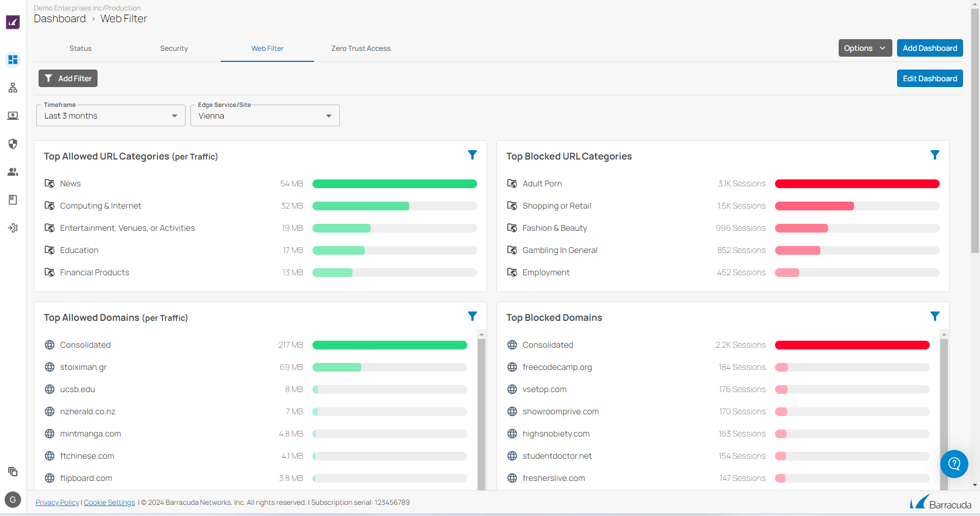
Task: Open the Timeframe dropdown
Action: coord(111,116)
